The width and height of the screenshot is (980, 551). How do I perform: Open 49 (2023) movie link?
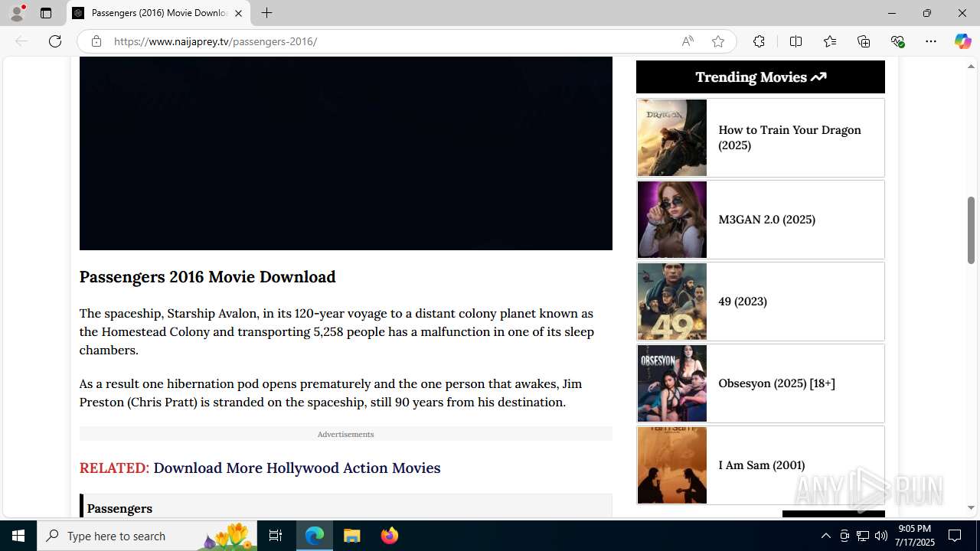[743, 302]
